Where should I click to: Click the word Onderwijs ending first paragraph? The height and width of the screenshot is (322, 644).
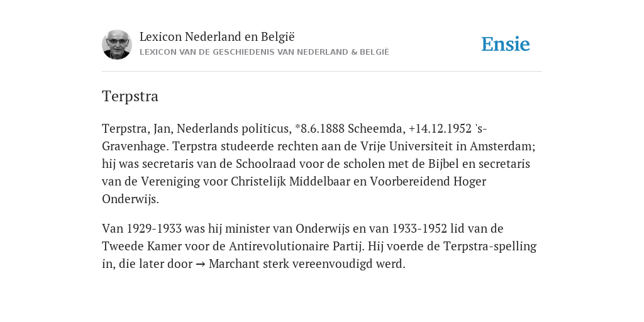pyautogui.click(x=130, y=199)
